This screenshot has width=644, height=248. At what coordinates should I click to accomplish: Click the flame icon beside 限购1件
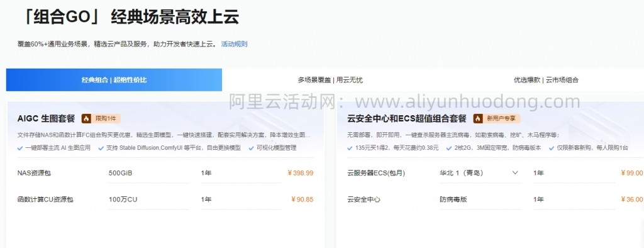click(86, 119)
